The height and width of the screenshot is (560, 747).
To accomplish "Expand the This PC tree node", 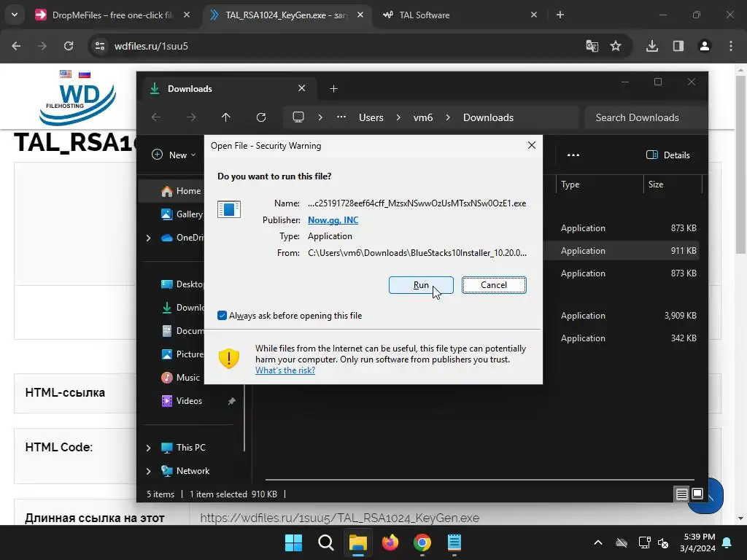I will 148,448.
